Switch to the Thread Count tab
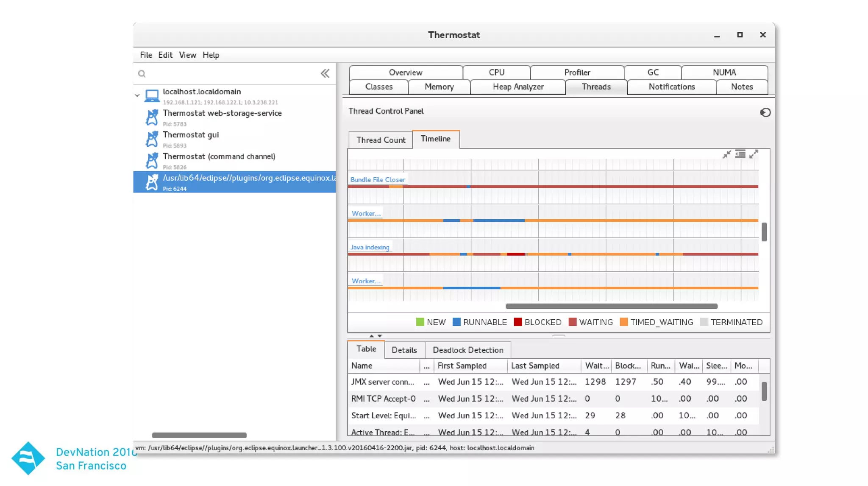This screenshot has width=868, height=486. point(381,140)
